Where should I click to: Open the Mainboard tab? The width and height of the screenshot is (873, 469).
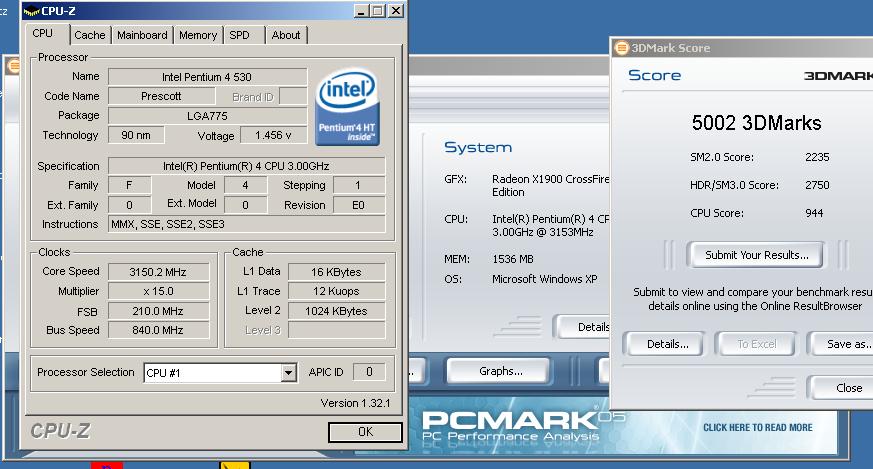142,35
